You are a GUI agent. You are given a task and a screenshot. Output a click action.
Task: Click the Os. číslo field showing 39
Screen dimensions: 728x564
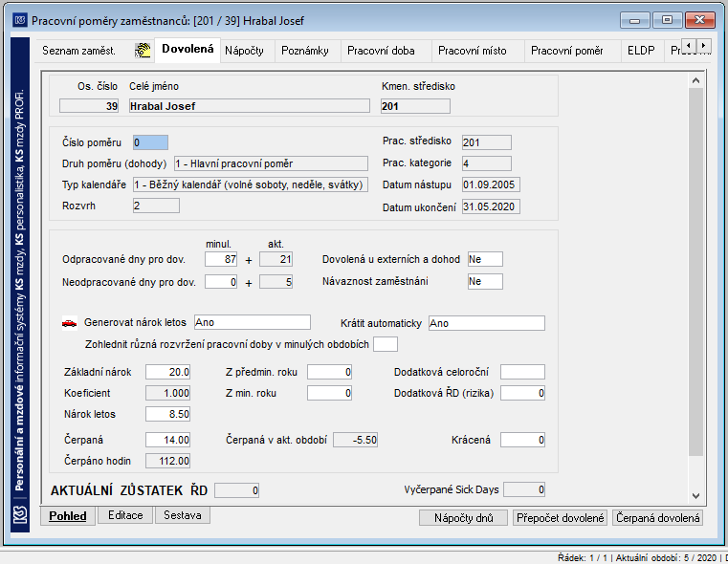89,106
